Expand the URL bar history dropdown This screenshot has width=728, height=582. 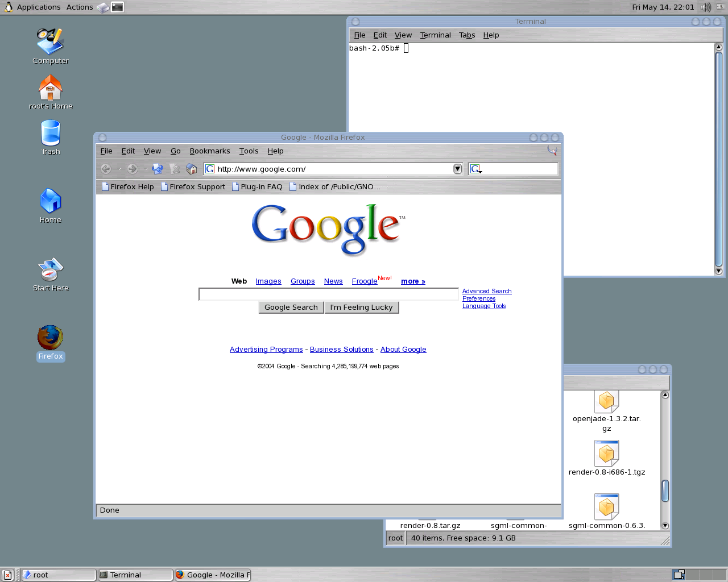(x=457, y=169)
